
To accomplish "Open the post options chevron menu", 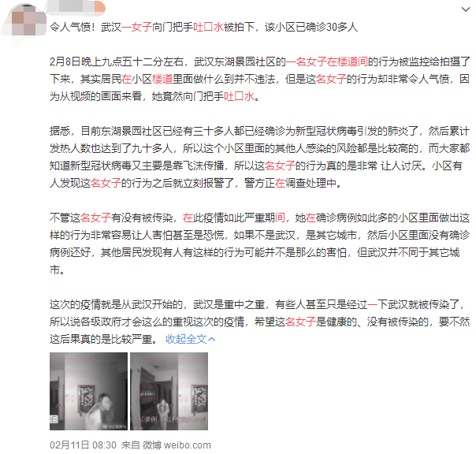I will pyautogui.click(x=466, y=9).
